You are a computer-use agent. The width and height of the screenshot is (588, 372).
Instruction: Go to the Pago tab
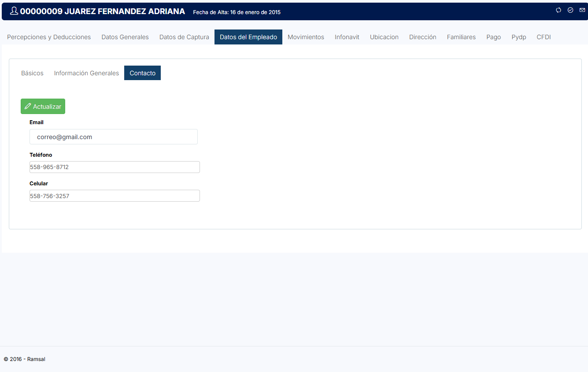coord(493,37)
